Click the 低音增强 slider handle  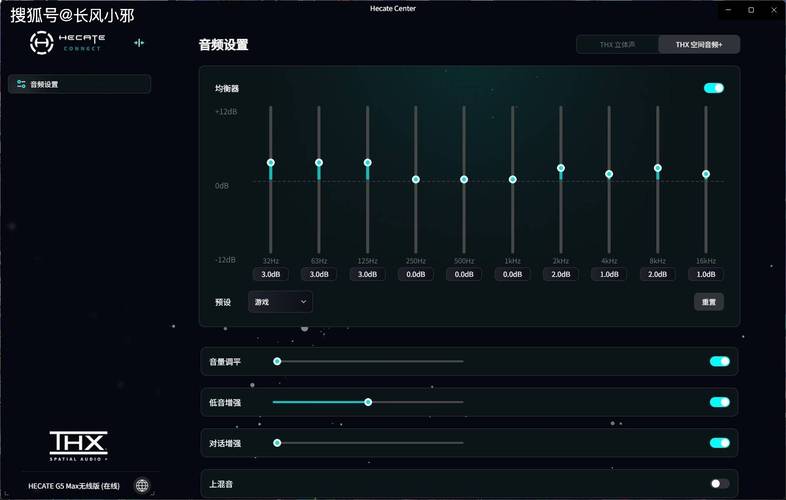pyautogui.click(x=368, y=402)
